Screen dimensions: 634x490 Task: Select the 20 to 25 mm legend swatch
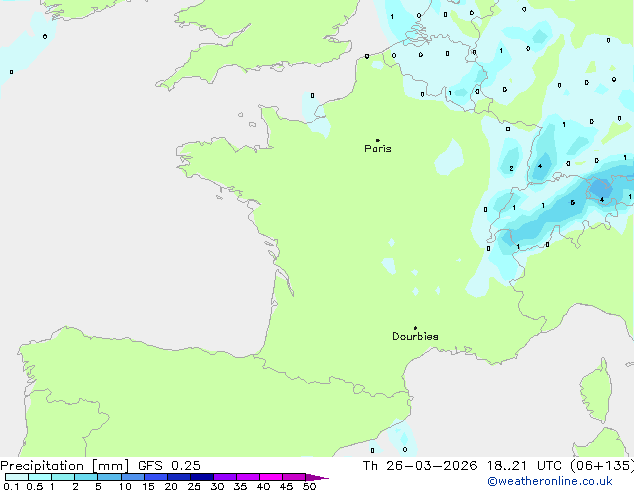[179, 477]
